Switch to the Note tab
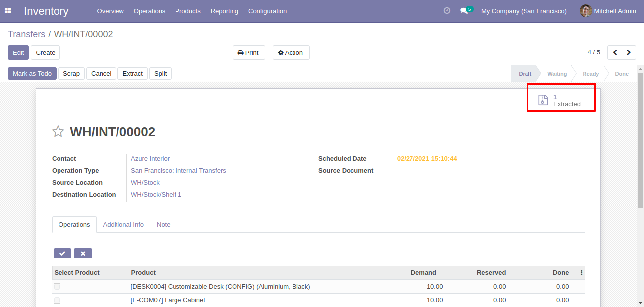The width and height of the screenshot is (644, 307). click(164, 225)
